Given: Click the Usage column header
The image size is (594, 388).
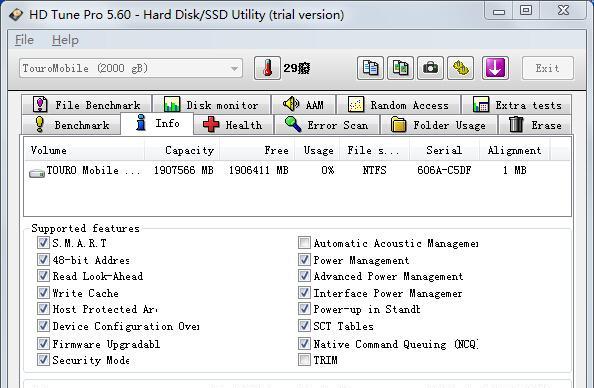Looking at the screenshot, I should pyautogui.click(x=317, y=150).
